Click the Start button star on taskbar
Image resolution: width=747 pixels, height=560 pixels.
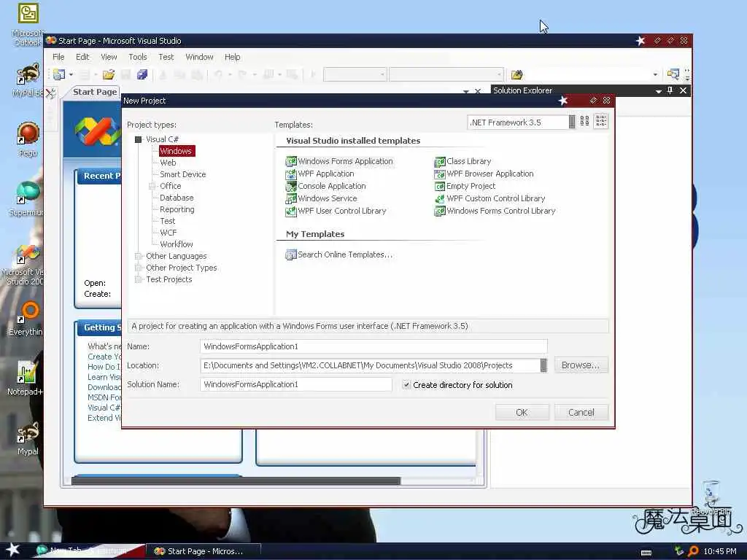(x=12, y=550)
